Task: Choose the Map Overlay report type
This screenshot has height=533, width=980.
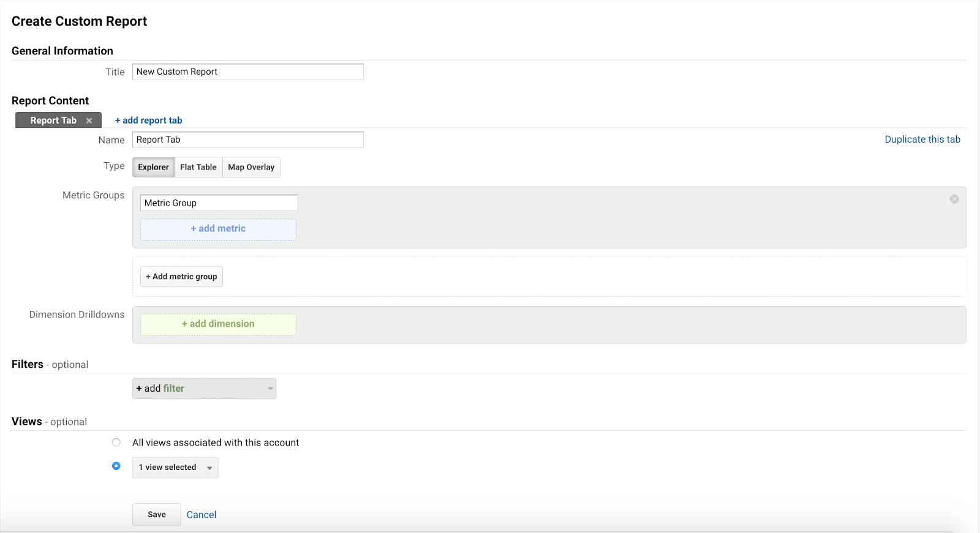Action: click(x=251, y=167)
